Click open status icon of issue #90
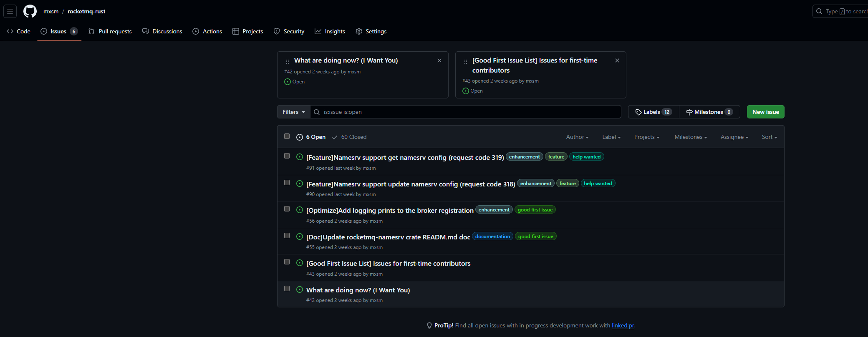868x337 pixels. click(x=300, y=184)
